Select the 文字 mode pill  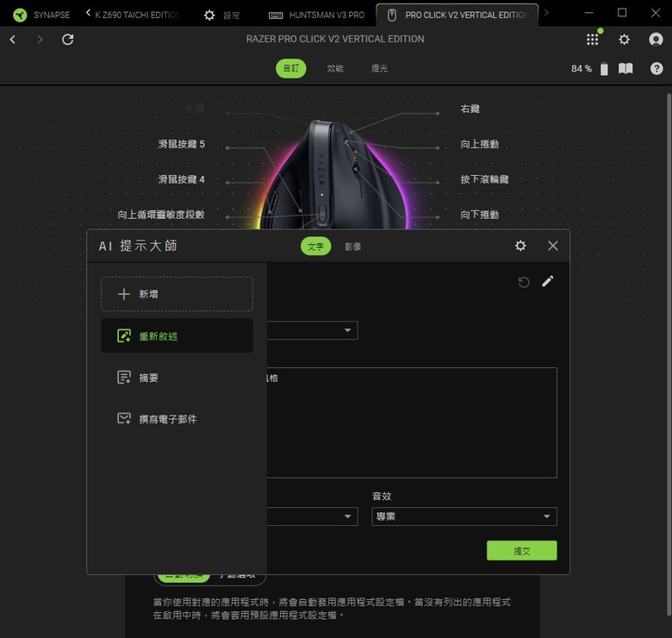coord(315,247)
